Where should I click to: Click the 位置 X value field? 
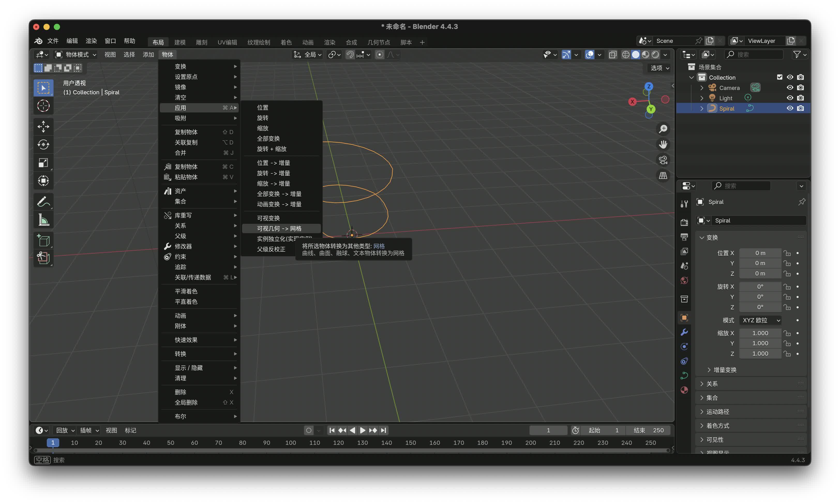click(x=760, y=253)
